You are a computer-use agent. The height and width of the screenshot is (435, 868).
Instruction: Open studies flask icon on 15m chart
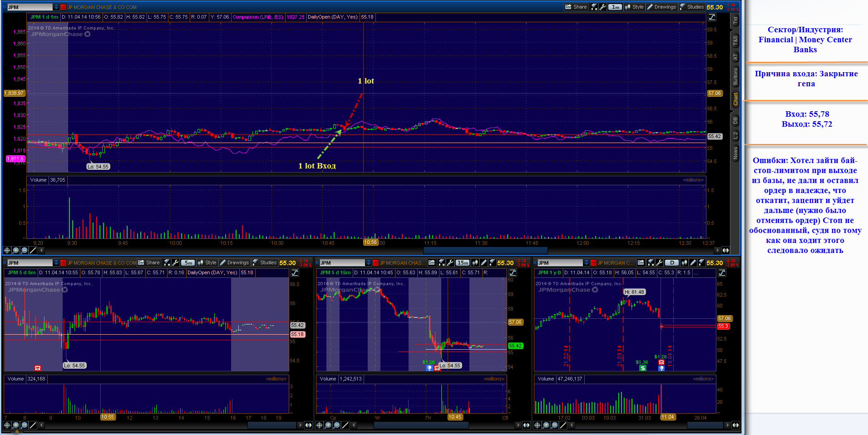point(492,262)
